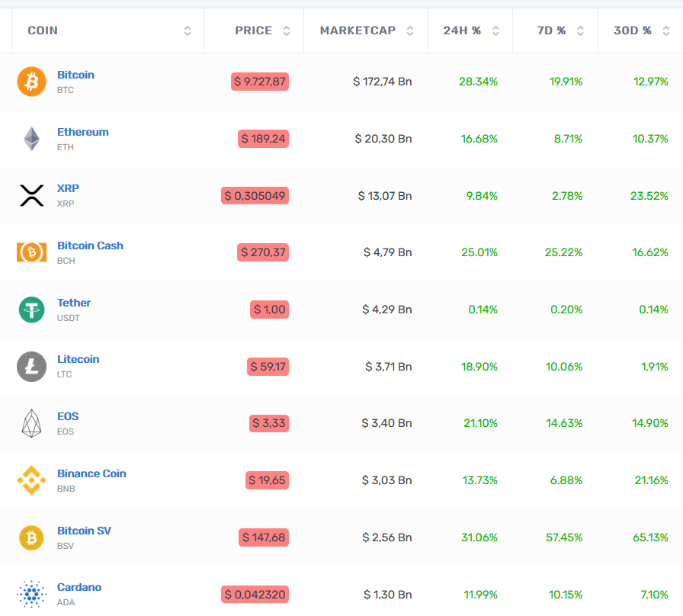Click the EOS outline logo icon
This screenshot has width=683, height=616.
tap(31, 423)
